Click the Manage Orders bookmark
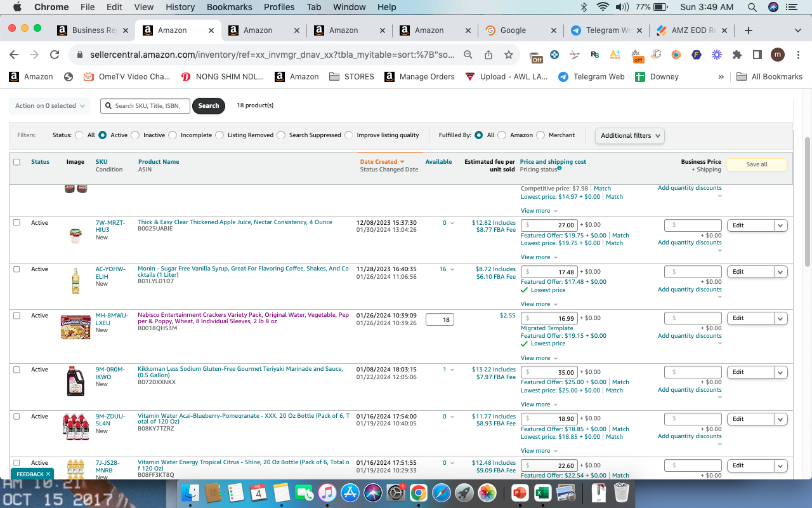 (419, 76)
